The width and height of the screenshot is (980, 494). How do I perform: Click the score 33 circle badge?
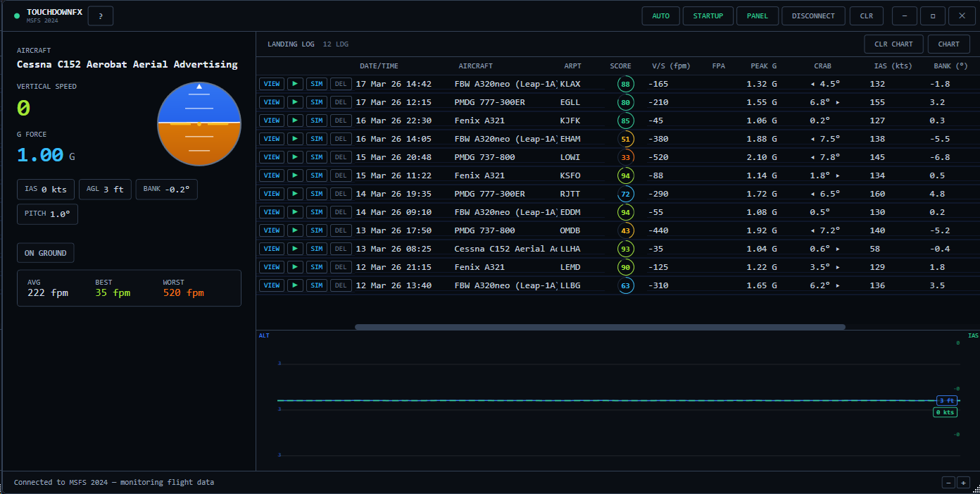click(x=625, y=157)
